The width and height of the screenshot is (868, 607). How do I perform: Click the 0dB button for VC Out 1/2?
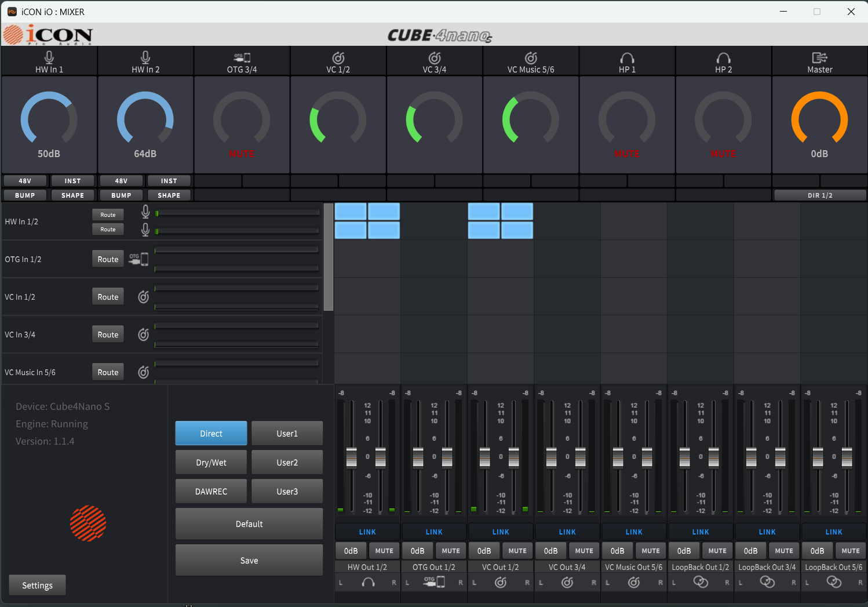click(484, 551)
